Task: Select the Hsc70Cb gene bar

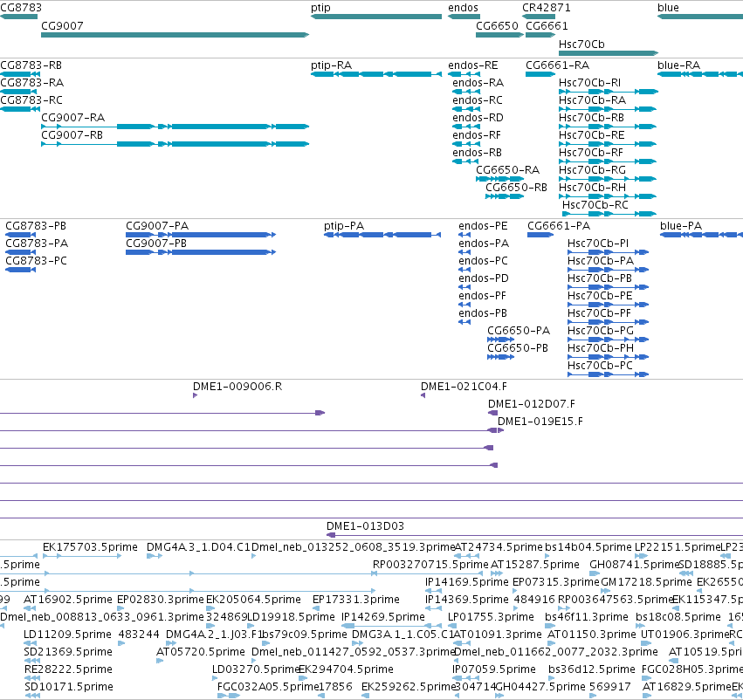Action: click(x=609, y=53)
